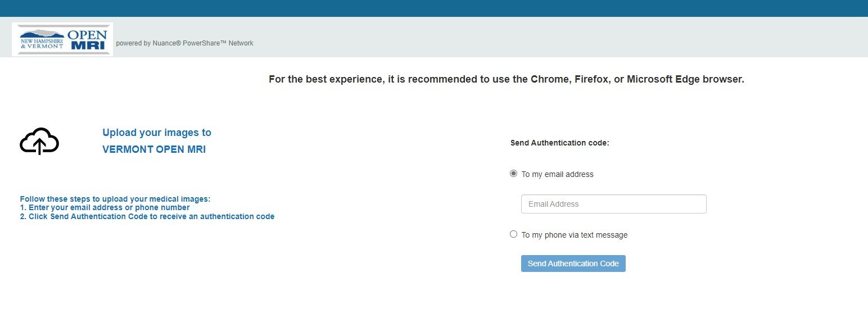Click the browser recommendation notice text

(x=507, y=79)
